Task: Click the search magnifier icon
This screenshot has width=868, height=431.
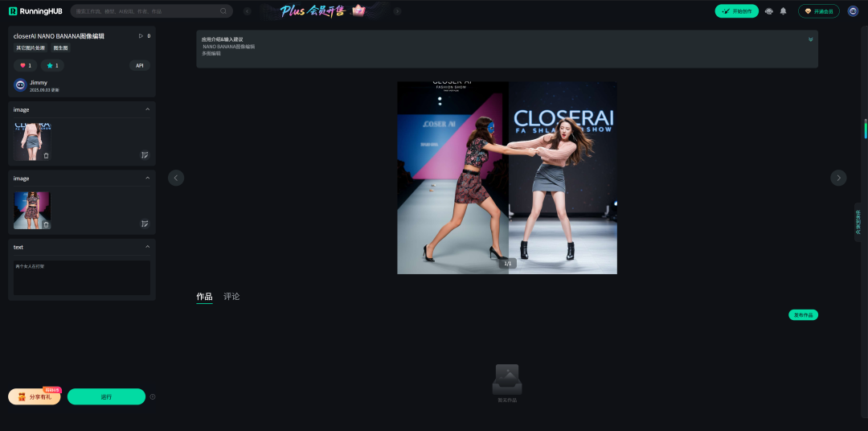Action: 223,11
